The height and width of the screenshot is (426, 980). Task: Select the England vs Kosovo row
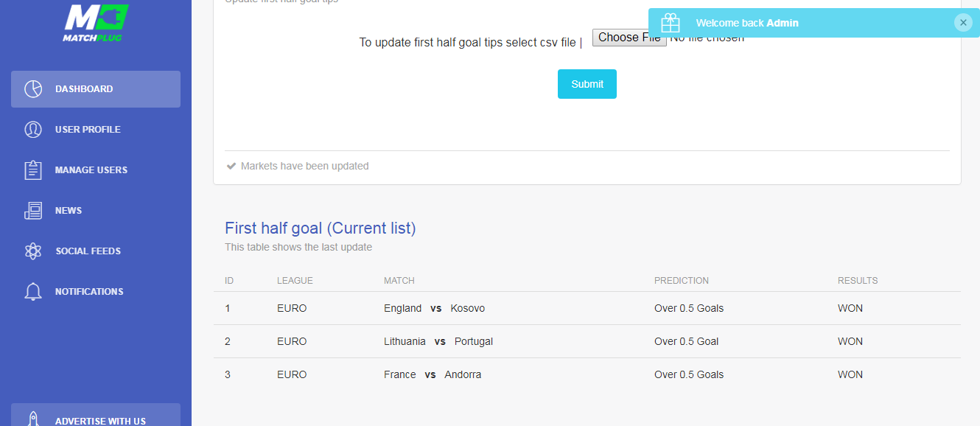[587, 308]
